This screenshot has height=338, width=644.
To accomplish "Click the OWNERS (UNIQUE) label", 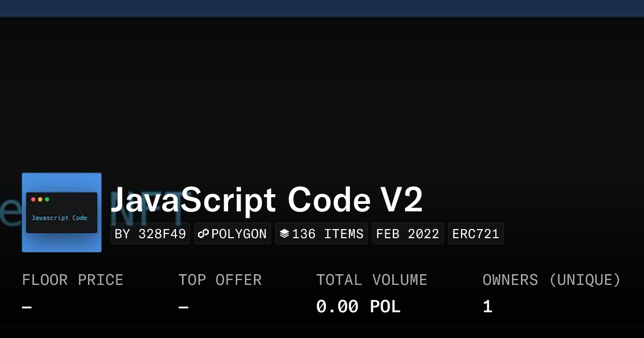I will (551, 280).
